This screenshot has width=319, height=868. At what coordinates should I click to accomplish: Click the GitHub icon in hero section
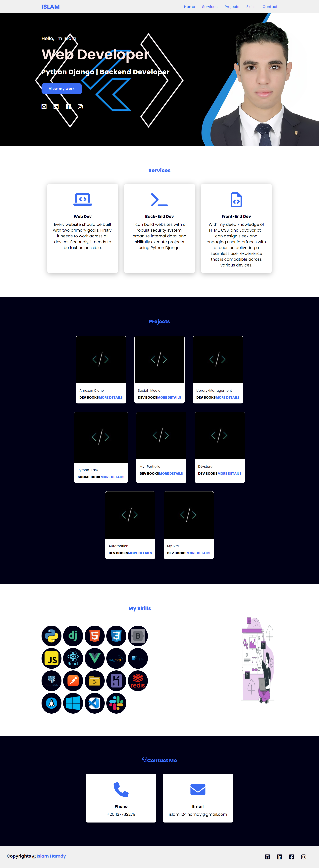(x=44, y=106)
